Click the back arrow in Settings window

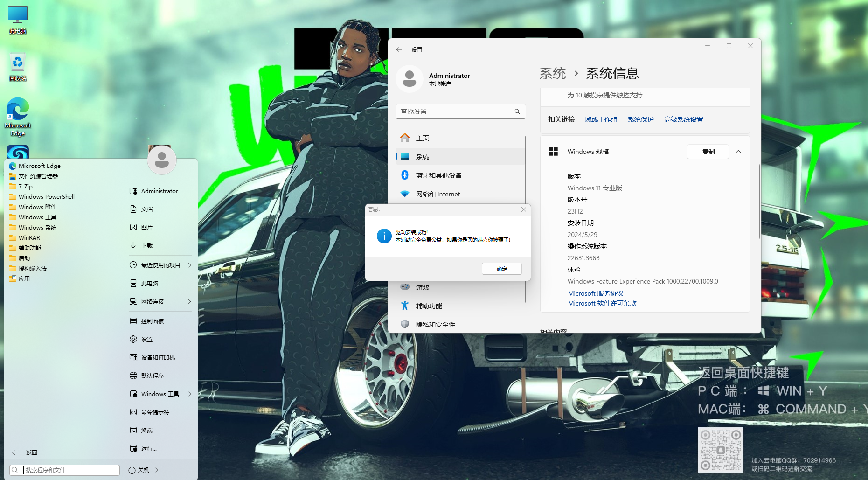pos(399,49)
